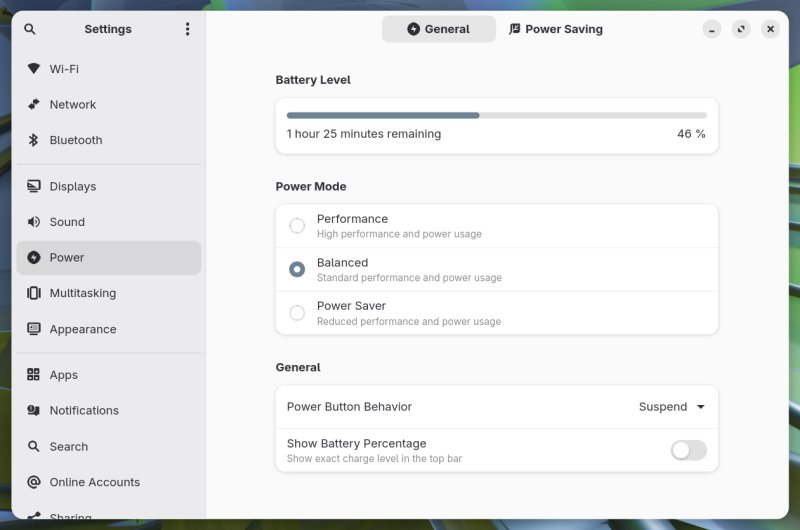Minimize the Settings window
The image size is (800, 530).
tap(712, 29)
